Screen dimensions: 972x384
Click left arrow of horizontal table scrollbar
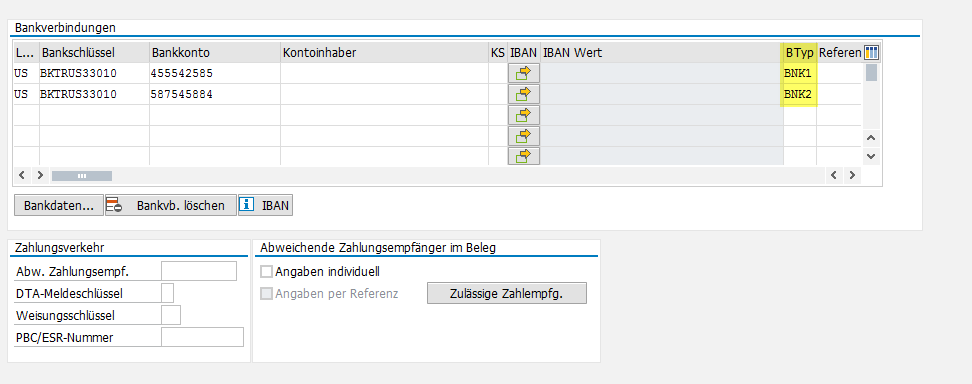(x=22, y=176)
